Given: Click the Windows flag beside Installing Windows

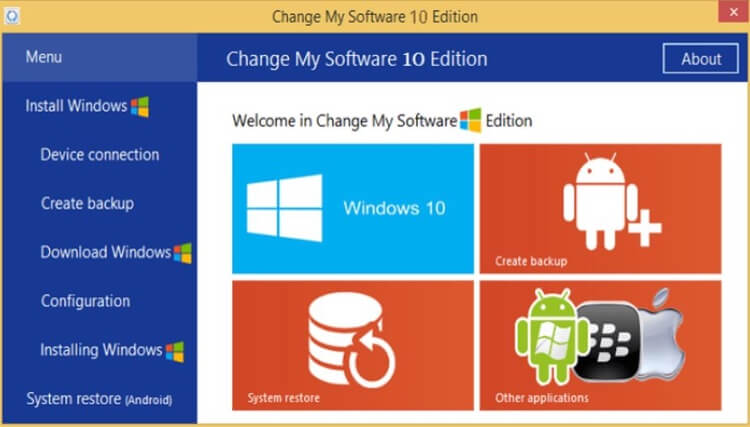Looking at the screenshot, I should point(175,350).
